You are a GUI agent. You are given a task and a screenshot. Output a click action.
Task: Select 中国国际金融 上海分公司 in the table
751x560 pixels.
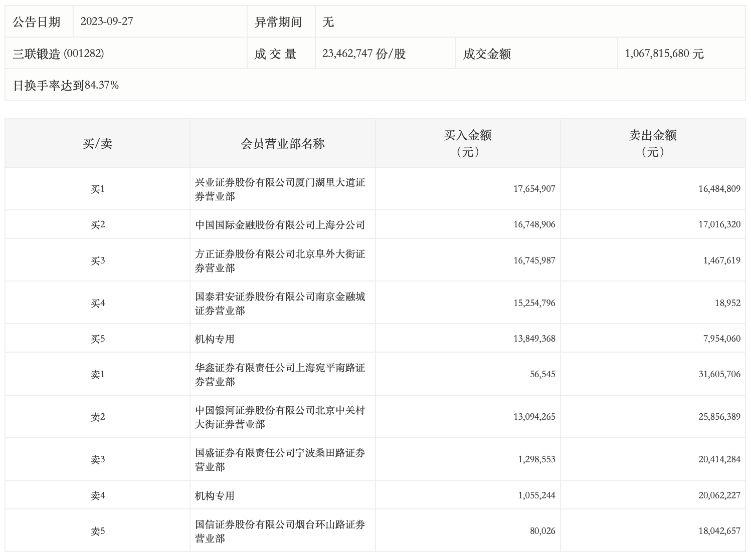(x=280, y=225)
